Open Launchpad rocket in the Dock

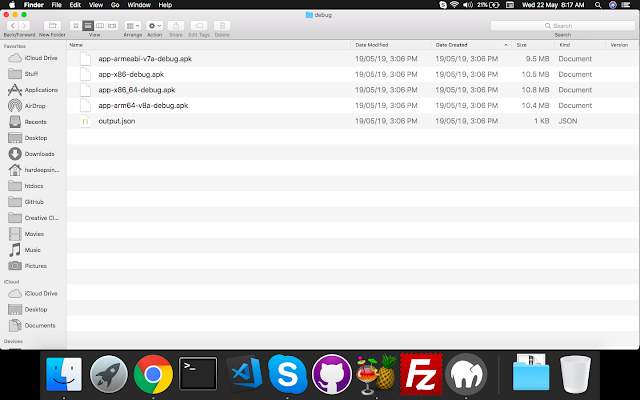click(109, 374)
